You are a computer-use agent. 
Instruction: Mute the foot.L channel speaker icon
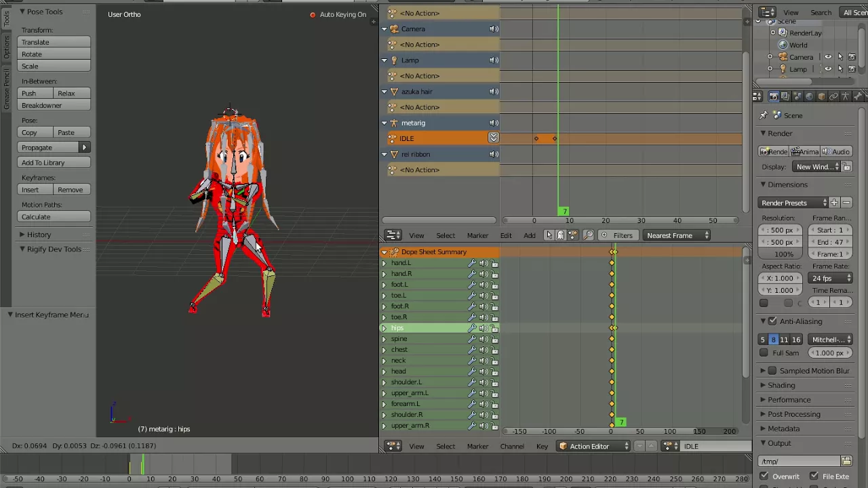tap(484, 285)
